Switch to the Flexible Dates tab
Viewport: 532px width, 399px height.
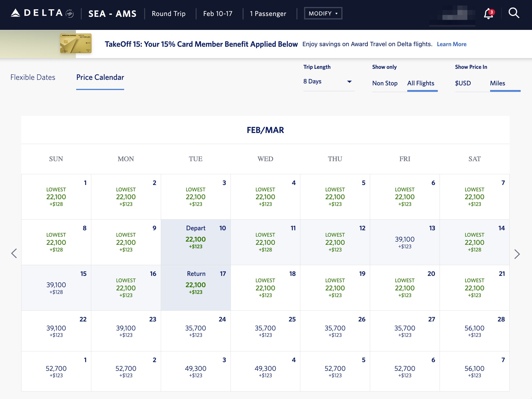(33, 77)
